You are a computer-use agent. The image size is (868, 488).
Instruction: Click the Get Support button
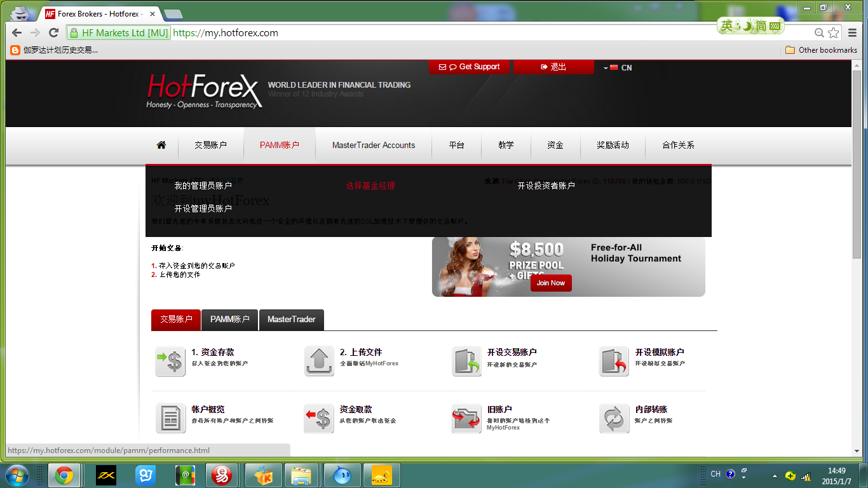coord(469,67)
